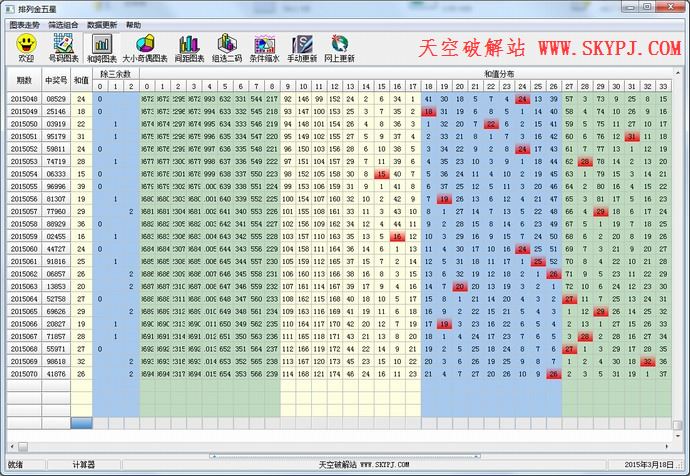Click the 计算器 status bar panel
This screenshot has height=476, width=690.
click(x=84, y=465)
